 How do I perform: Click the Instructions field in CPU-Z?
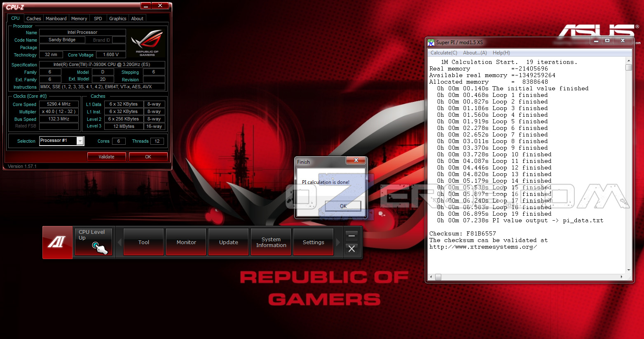(102, 87)
